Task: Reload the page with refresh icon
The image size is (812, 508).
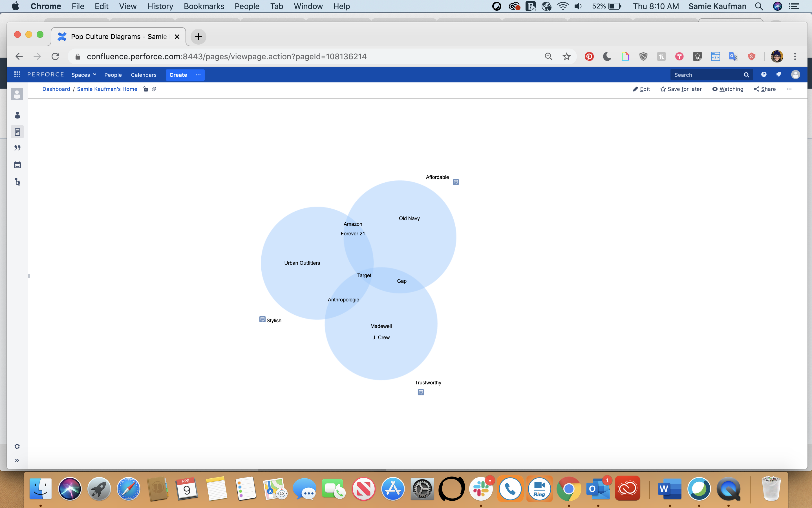Action: (55, 56)
